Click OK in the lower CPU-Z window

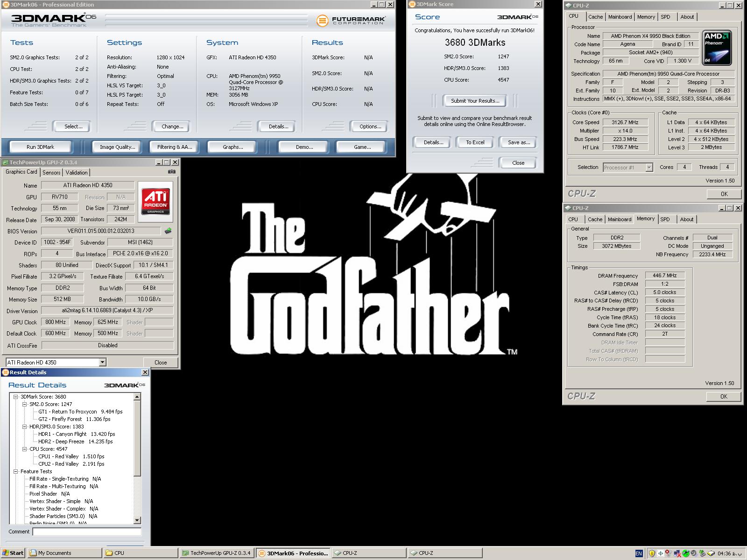click(724, 396)
